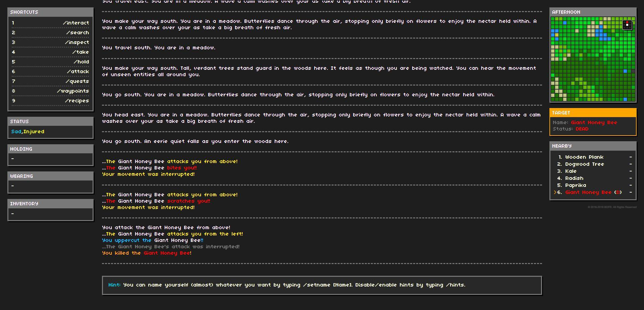Select Dogwood Tree in Nearby list

click(x=593, y=164)
